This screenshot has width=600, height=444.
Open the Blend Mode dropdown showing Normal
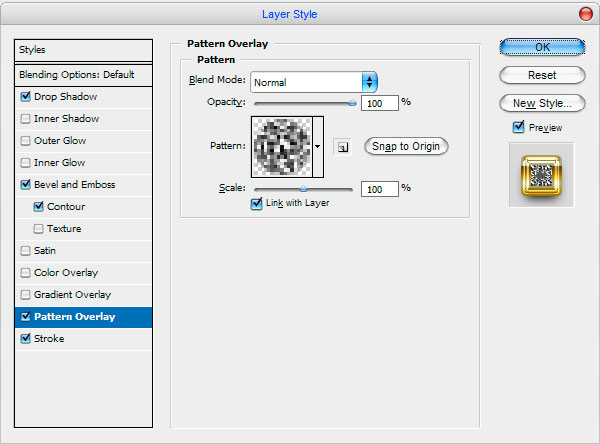tap(314, 82)
